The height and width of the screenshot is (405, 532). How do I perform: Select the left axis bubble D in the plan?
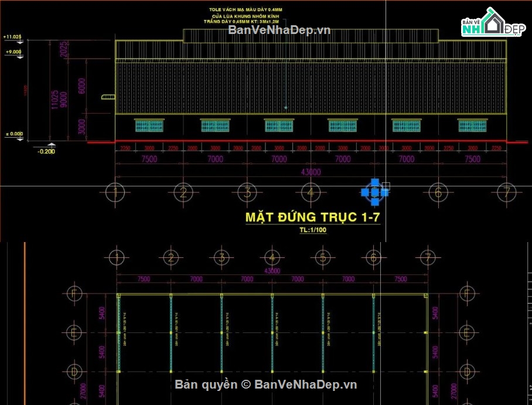click(74, 372)
